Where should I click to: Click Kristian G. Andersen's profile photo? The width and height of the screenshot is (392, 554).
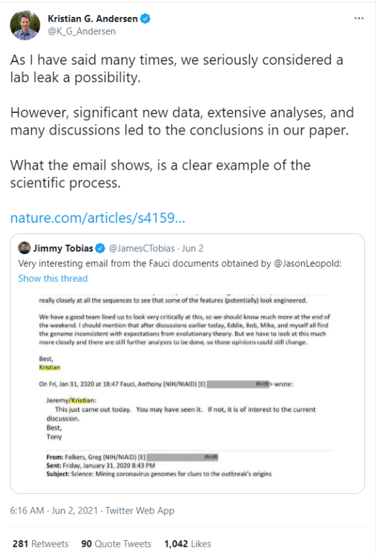[24, 25]
